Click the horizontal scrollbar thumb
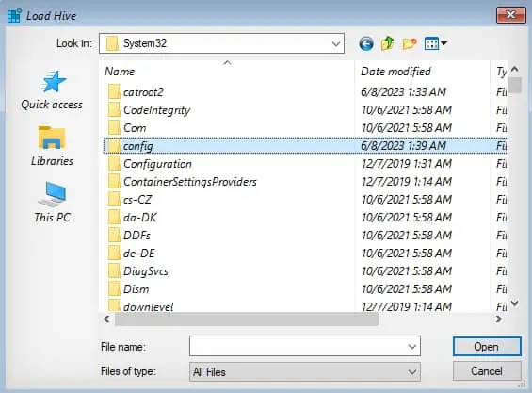 (247, 319)
